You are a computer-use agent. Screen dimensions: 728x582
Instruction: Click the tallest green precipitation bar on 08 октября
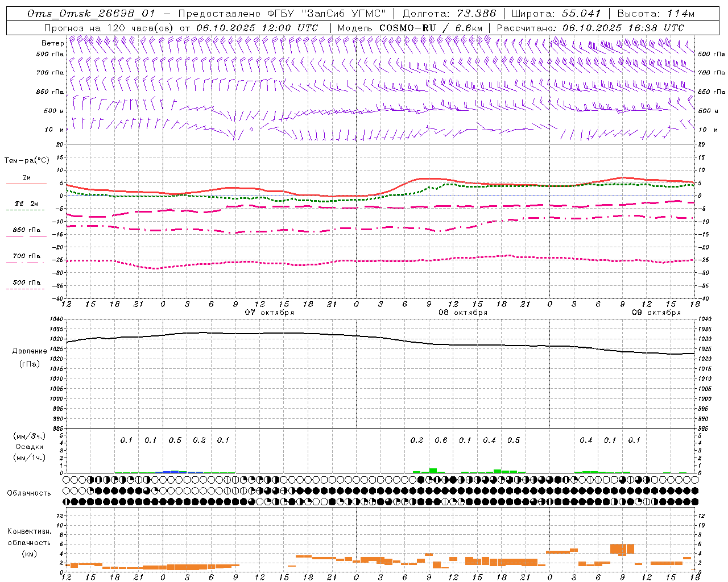pyautogui.click(x=433, y=471)
